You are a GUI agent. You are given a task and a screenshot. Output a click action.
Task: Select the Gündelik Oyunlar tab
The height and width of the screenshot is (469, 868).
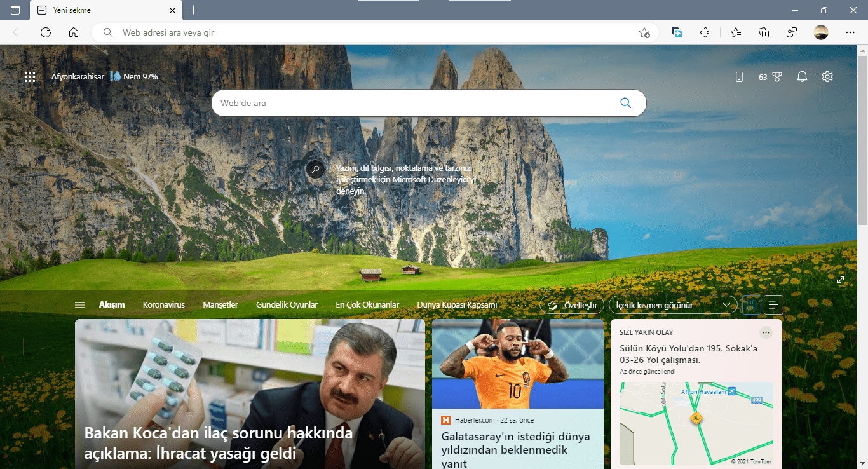[x=287, y=305]
